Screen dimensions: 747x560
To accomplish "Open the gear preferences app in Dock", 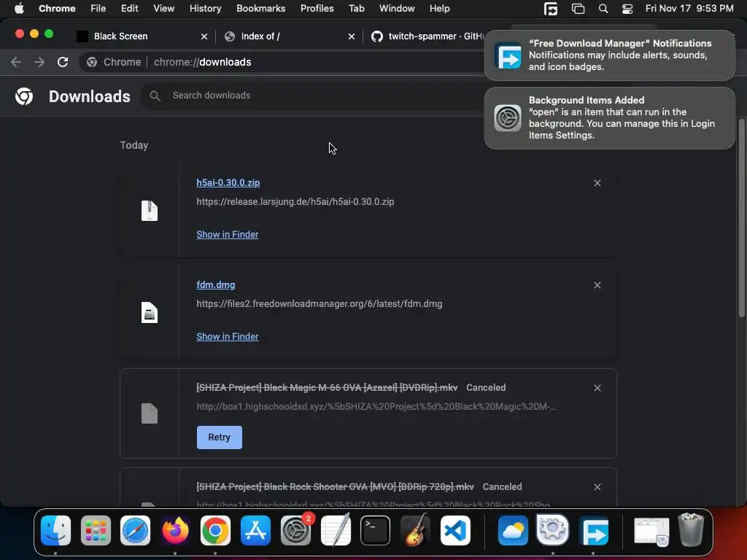I will tap(553, 530).
